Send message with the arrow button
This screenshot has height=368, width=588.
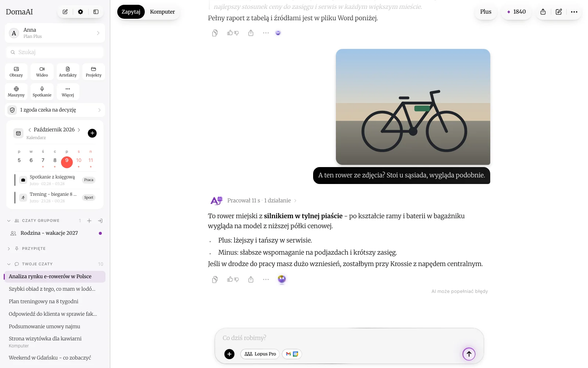click(x=469, y=354)
